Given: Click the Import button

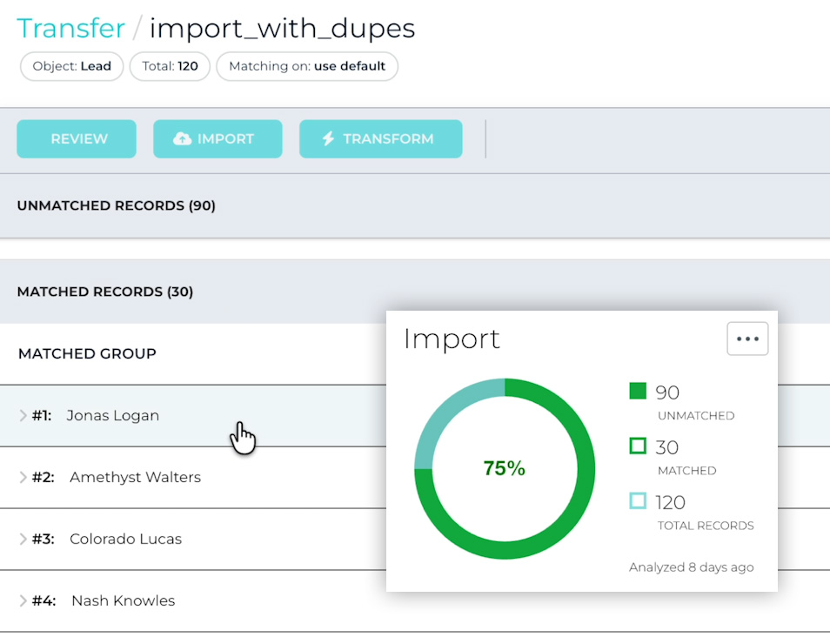Looking at the screenshot, I should 218,138.
